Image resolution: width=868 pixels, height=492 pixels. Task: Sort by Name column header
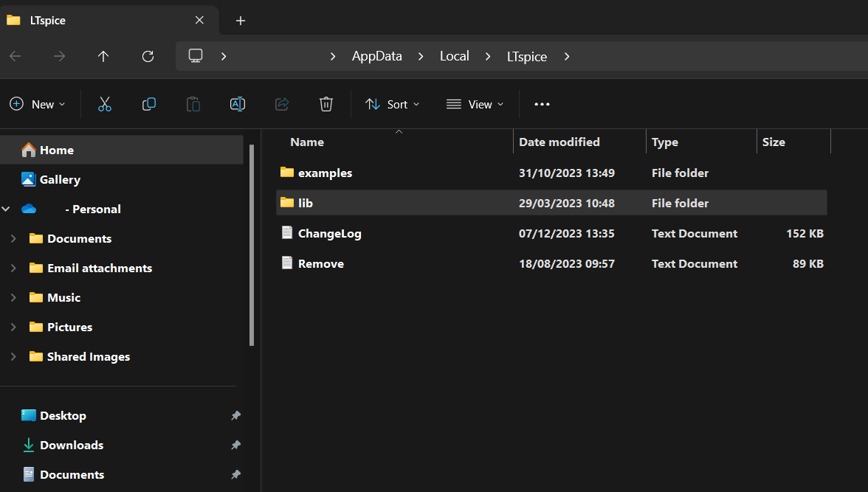coord(307,142)
